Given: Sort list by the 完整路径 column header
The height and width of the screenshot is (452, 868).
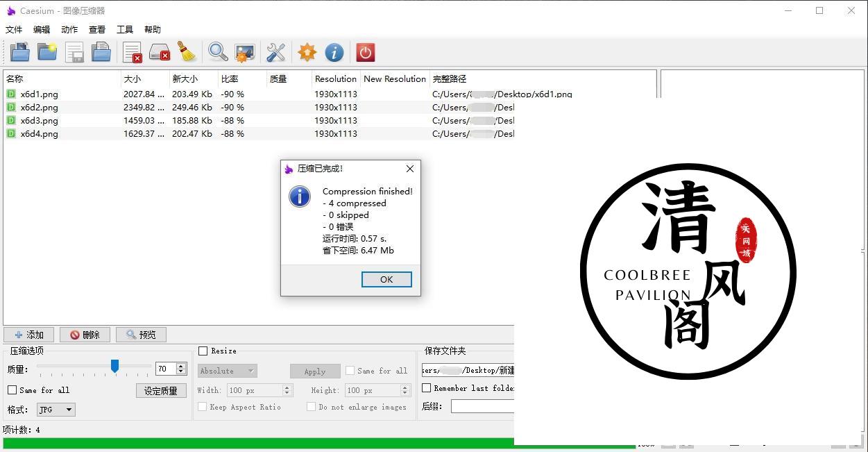Looking at the screenshot, I should pos(543,78).
